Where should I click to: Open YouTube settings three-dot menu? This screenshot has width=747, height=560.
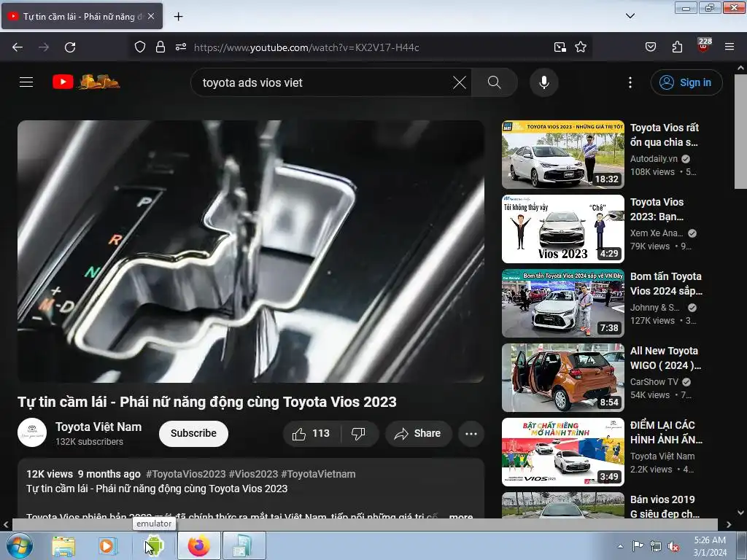[630, 82]
